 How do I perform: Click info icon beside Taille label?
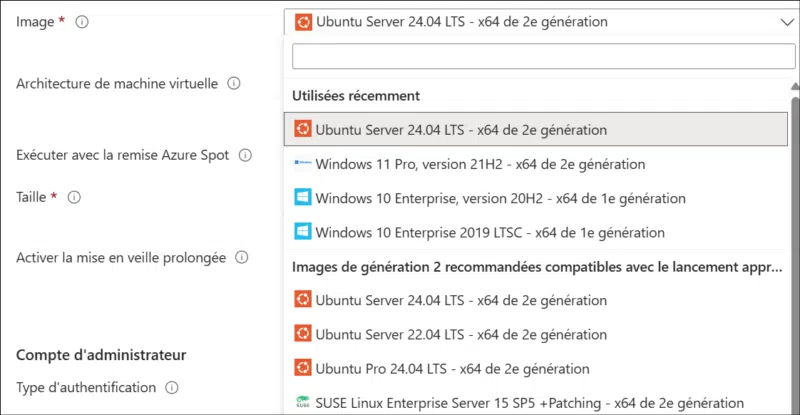tap(74, 197)
